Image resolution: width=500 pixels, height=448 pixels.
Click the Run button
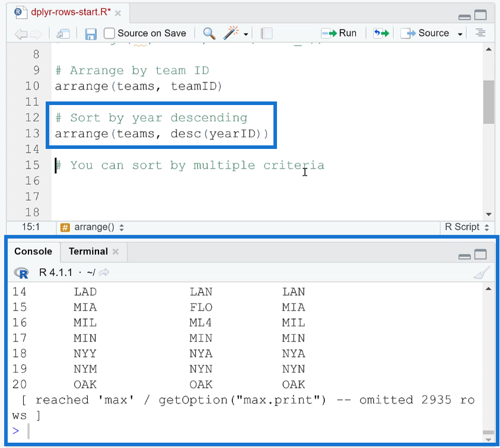(x=339, y=33)
